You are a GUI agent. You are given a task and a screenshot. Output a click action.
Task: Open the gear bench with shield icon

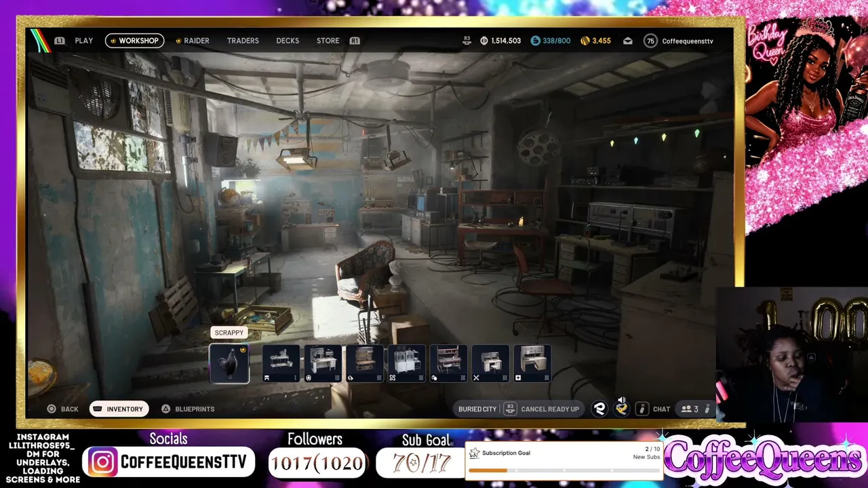(323, 363)
